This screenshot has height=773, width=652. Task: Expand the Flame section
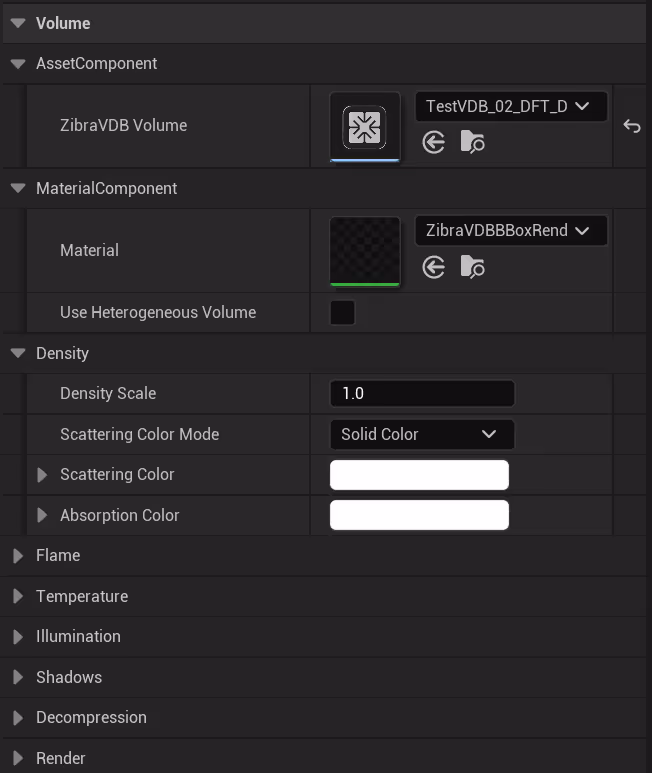pyautogui.click(x=18, y=556)
